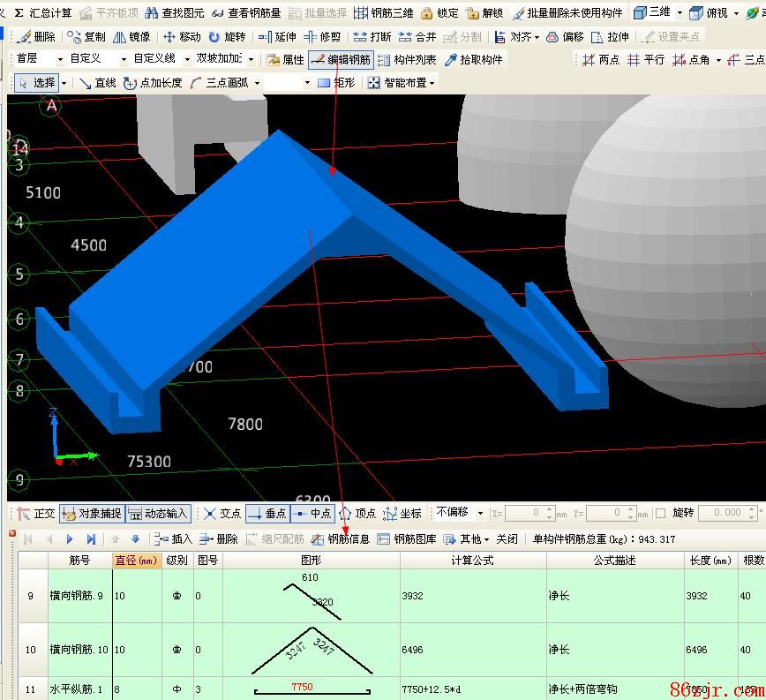Click the X coordinate input field

(529, 513)
